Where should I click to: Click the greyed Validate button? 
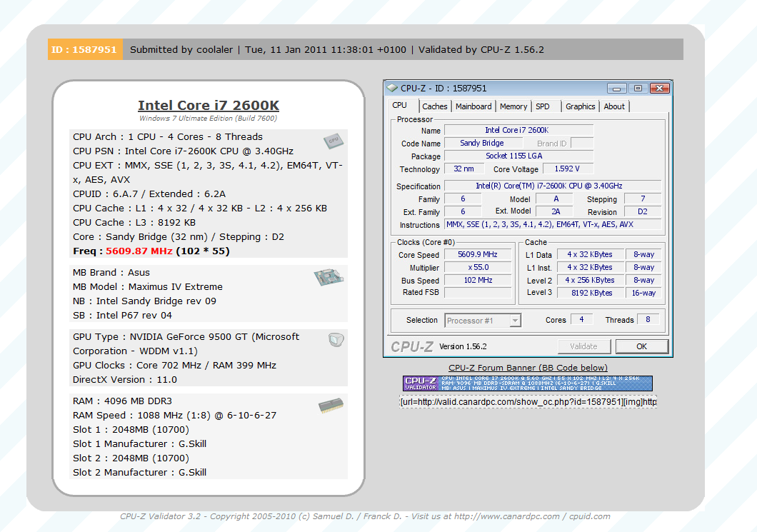pyautogui.click(x=583, y=346)
